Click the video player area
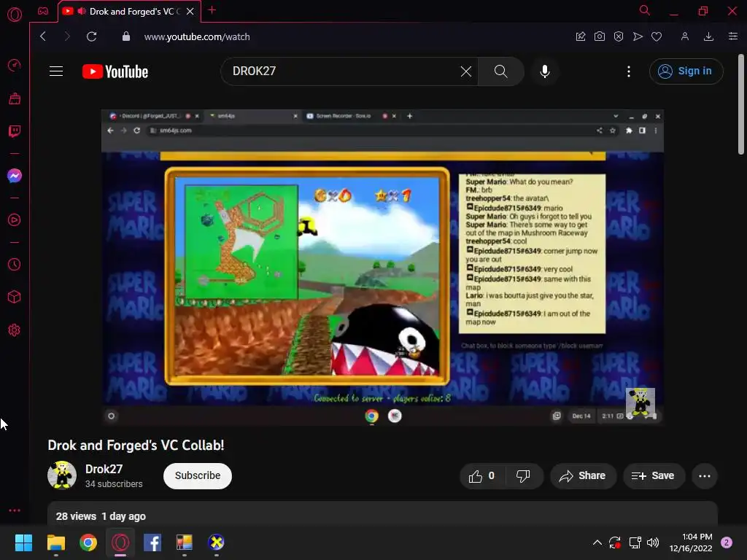The height and width of the screenshot is (560, 747). (382, 267)
